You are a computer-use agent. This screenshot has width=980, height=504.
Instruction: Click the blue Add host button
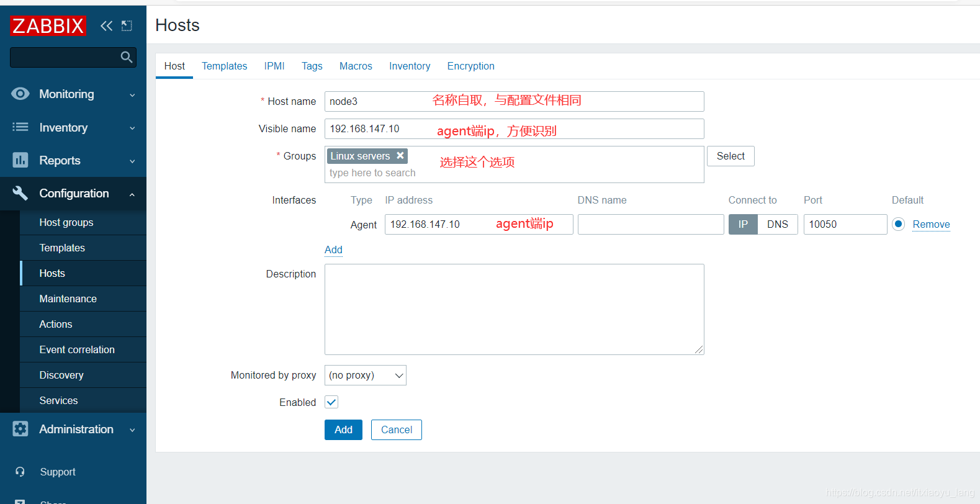click(x=343, y=430)
